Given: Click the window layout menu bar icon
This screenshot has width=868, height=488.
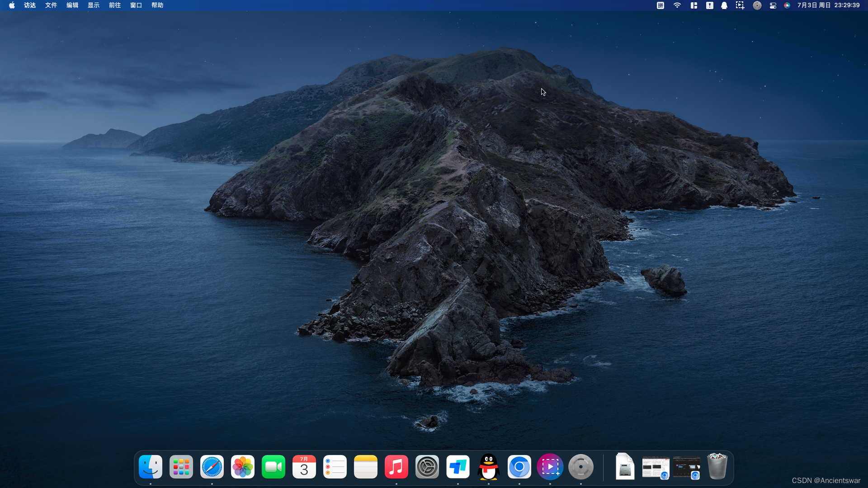Looking at the screenshot, I should coord(694,5).
